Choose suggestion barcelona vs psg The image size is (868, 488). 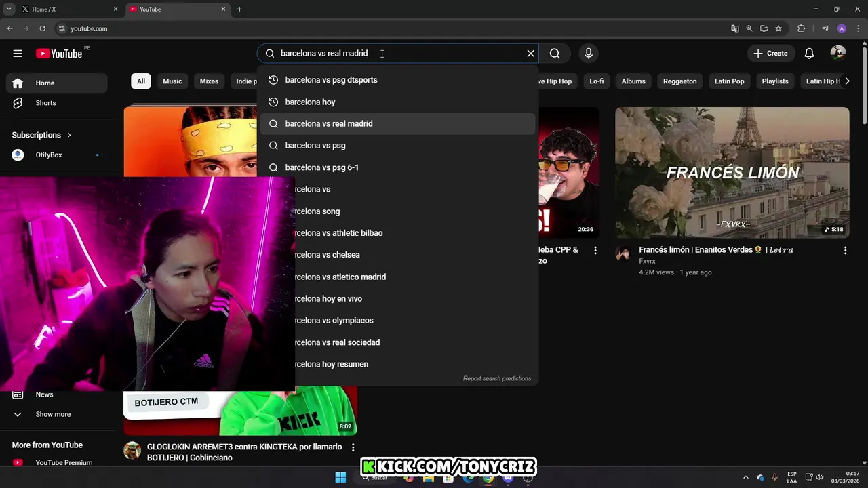397,145
